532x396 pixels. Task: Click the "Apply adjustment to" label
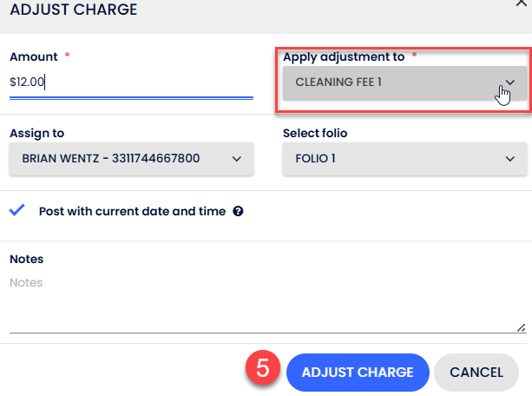(344, 56)
